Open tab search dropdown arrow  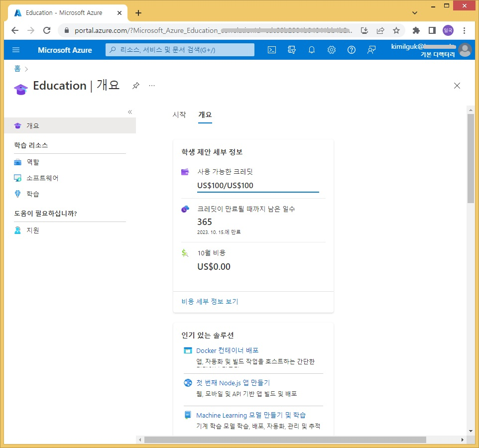415,13
